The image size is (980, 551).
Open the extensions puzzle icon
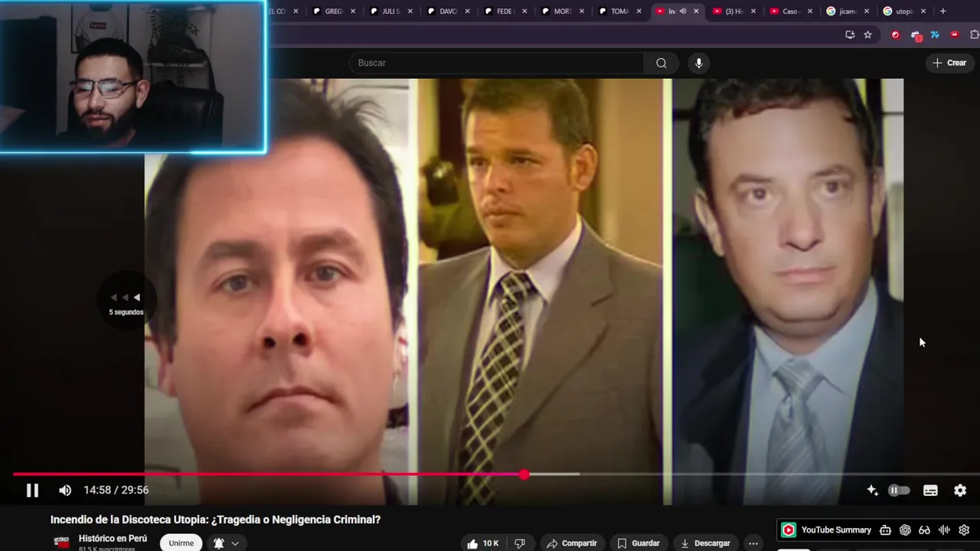(974, 34)
